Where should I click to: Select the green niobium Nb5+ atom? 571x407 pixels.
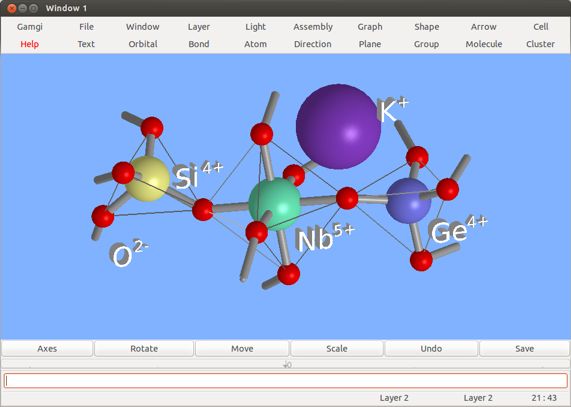coord(274,204)
